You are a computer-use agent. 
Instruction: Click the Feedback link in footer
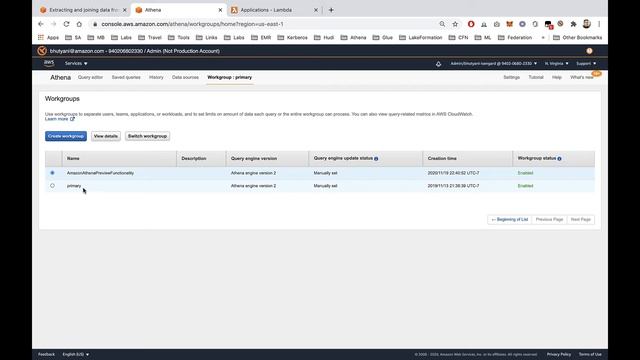46,354
